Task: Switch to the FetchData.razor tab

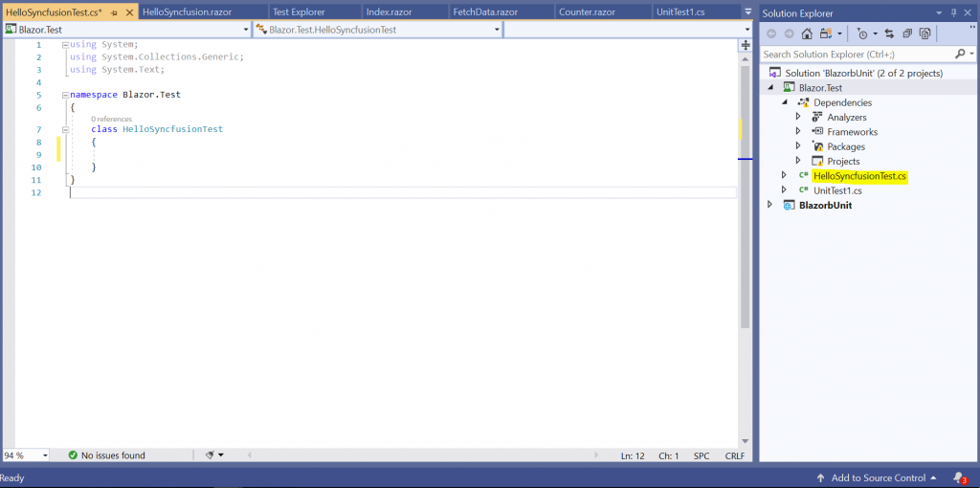Action: click(483, 11)
